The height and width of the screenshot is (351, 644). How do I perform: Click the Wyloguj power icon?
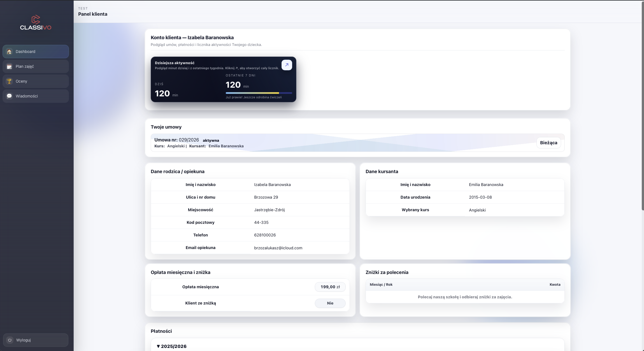point(10,340)
